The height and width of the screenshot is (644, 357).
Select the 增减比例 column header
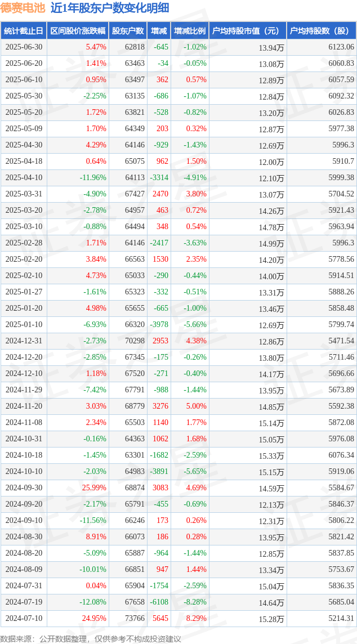(190, 31)
